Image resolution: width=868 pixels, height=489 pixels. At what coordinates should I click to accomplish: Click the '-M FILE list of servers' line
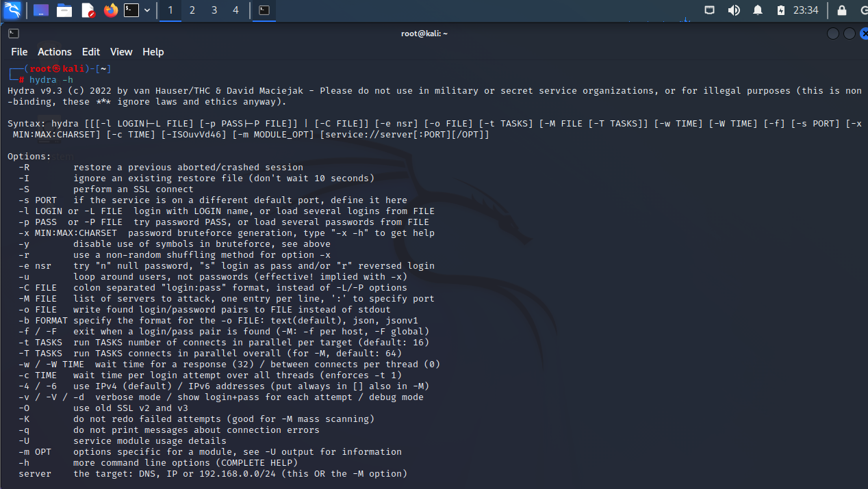coord(227,299)
